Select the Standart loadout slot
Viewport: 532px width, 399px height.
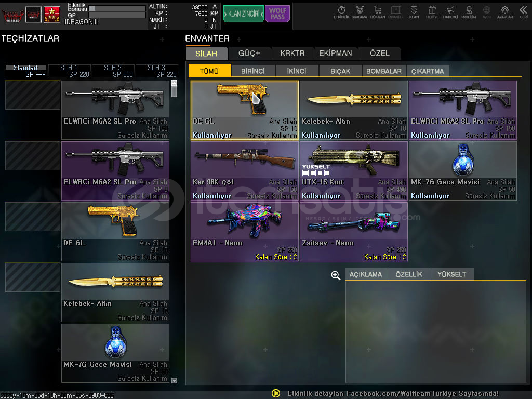point(26,71)
